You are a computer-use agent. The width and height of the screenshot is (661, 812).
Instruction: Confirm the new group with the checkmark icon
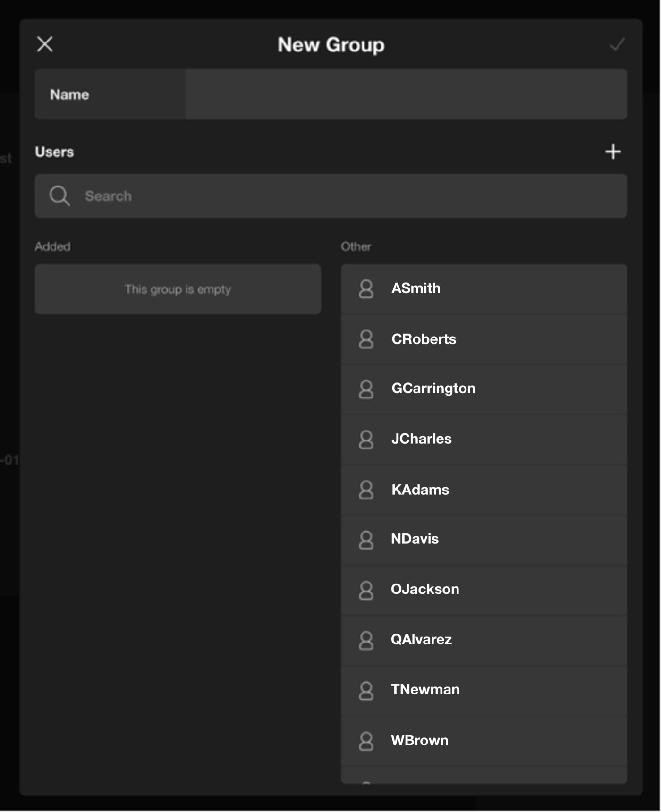617,44
